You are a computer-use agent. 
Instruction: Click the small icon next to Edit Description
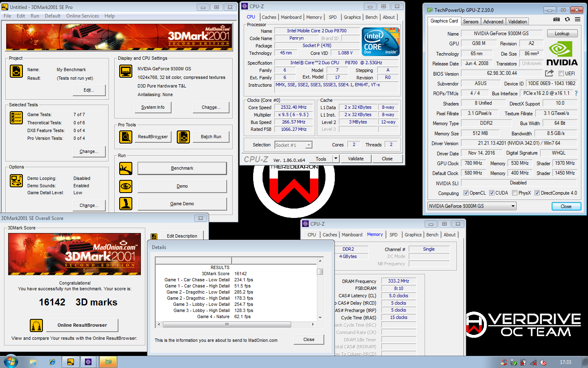(154, 236)
